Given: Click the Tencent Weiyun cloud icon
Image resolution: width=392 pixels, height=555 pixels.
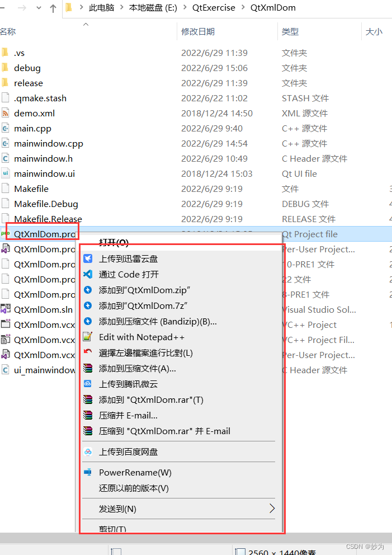Looking at the screenshot, I should tap(88, 384).
